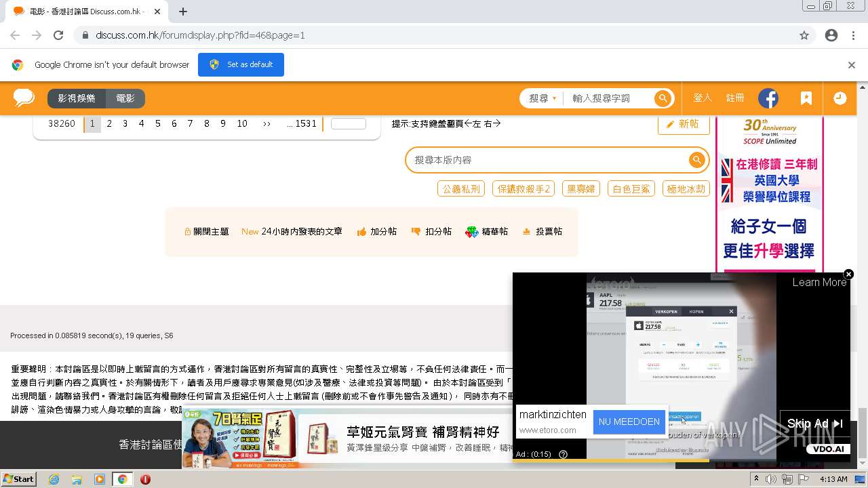This screenshot has height=488, width=868.
Task: Open Internet Explorer from taskbar
Action: (x=54, y=479)
